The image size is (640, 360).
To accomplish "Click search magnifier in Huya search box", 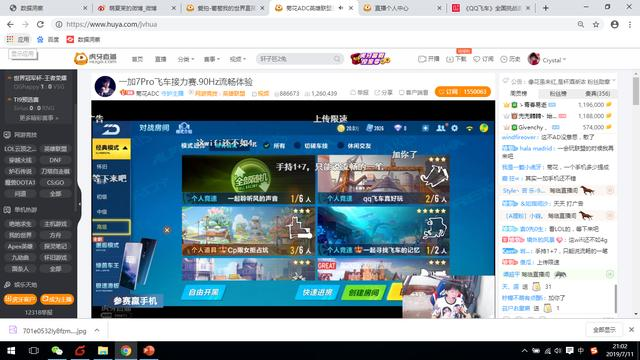I will [337, 59].
